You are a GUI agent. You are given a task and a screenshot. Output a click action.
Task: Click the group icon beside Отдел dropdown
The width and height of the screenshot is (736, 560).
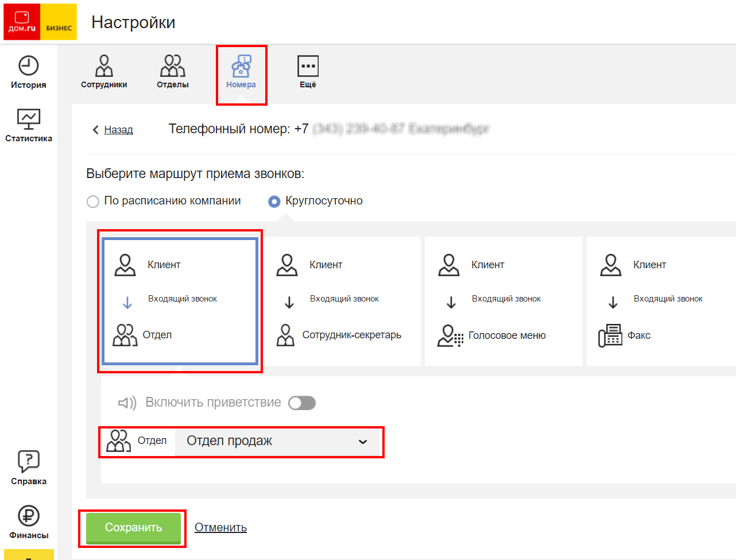coord(119,441)
